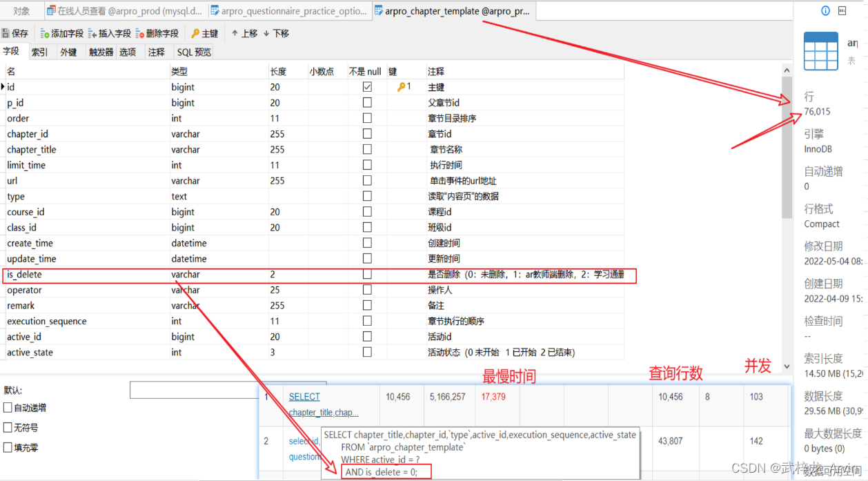Toggle the 自动递增 auto increment checkbox
The image size is (868, 481).
(x=8, y=408)
